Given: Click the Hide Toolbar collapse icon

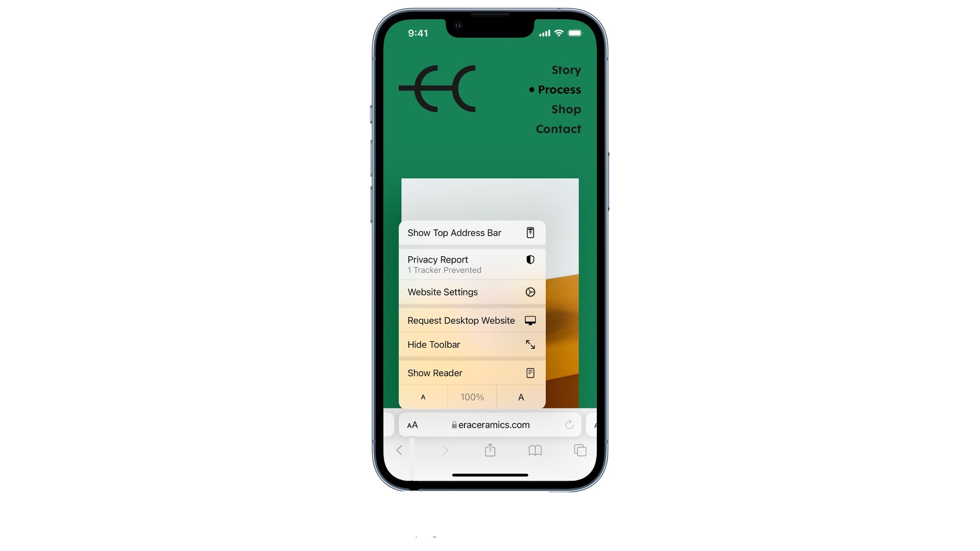Looking at the screenshot, I should 529,344.
